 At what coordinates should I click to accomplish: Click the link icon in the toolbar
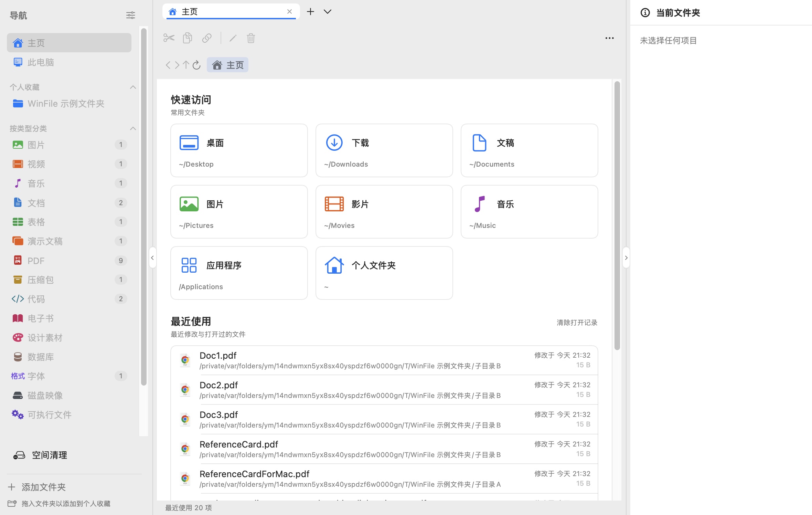(207, 38)
